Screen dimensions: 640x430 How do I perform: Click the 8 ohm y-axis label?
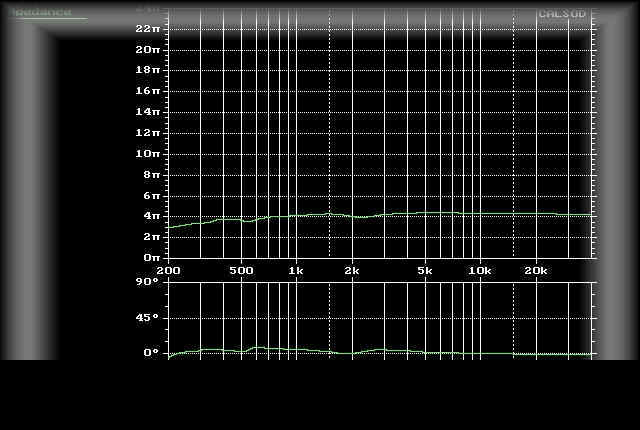point(151,174)
